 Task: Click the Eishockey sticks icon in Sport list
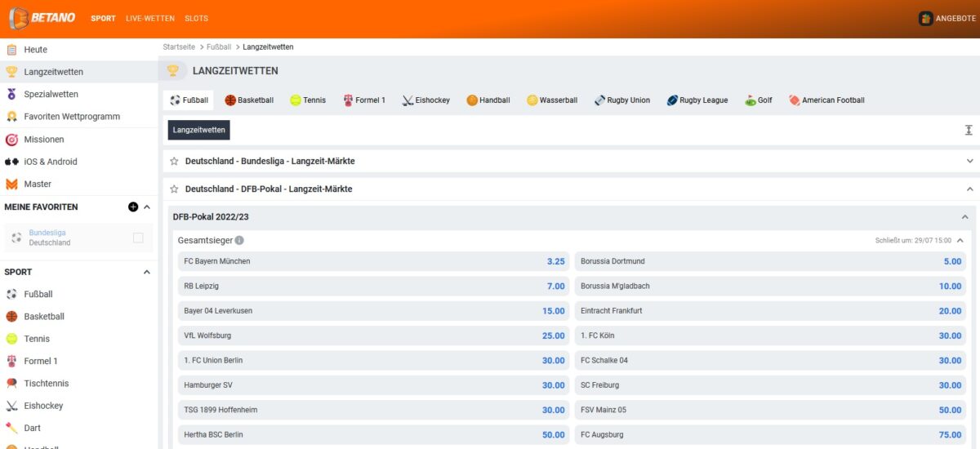11,406
